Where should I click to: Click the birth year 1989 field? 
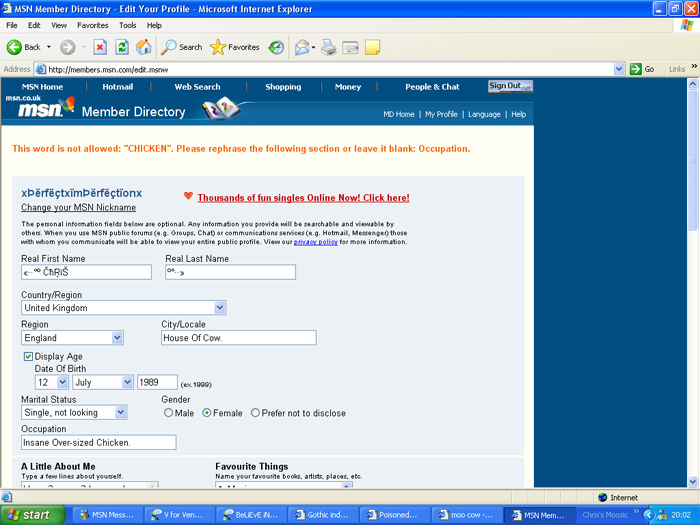[x=157, y=382]
